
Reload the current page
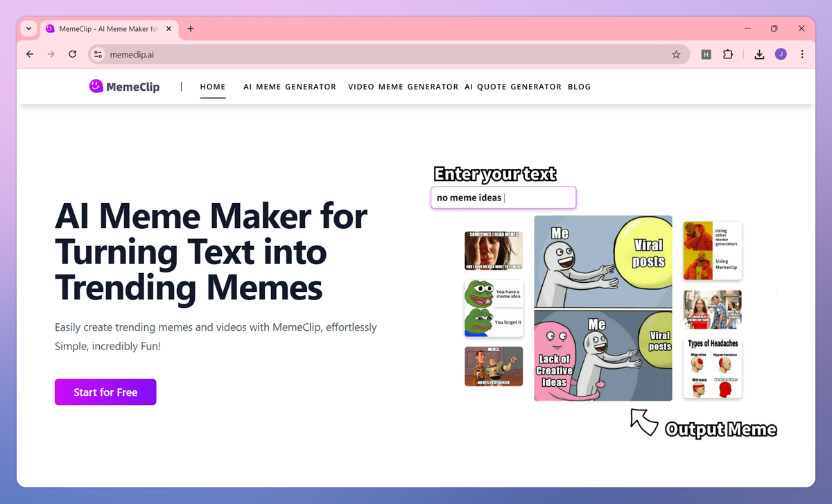coord(72,54)
